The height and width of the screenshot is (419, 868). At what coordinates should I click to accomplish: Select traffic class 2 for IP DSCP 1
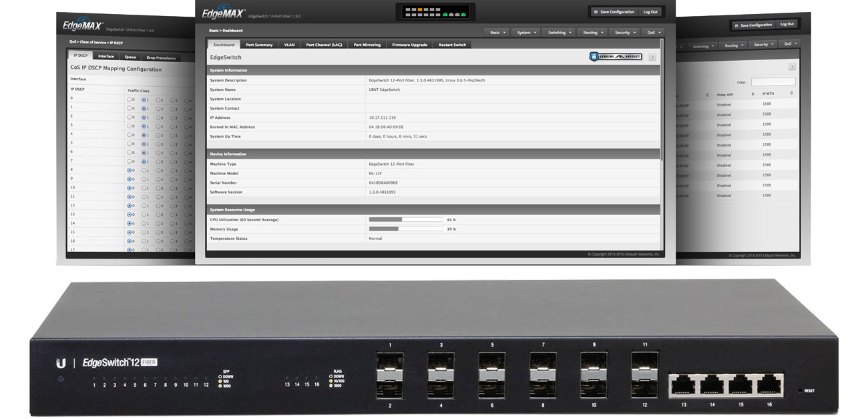(x=158, y=108)
